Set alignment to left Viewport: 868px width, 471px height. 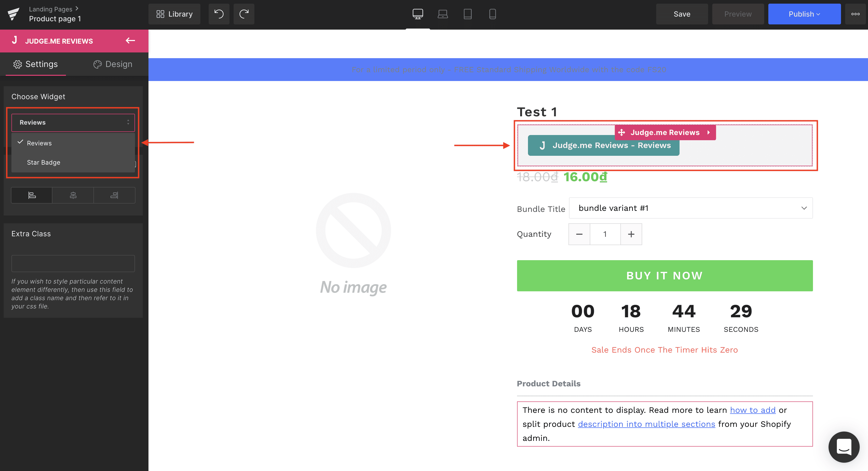(32, 195)
